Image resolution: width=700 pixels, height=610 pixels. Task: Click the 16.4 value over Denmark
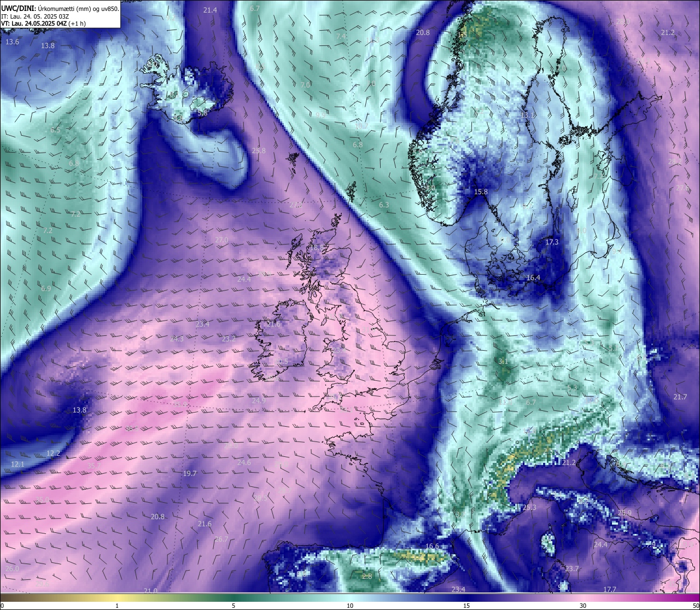533,278
